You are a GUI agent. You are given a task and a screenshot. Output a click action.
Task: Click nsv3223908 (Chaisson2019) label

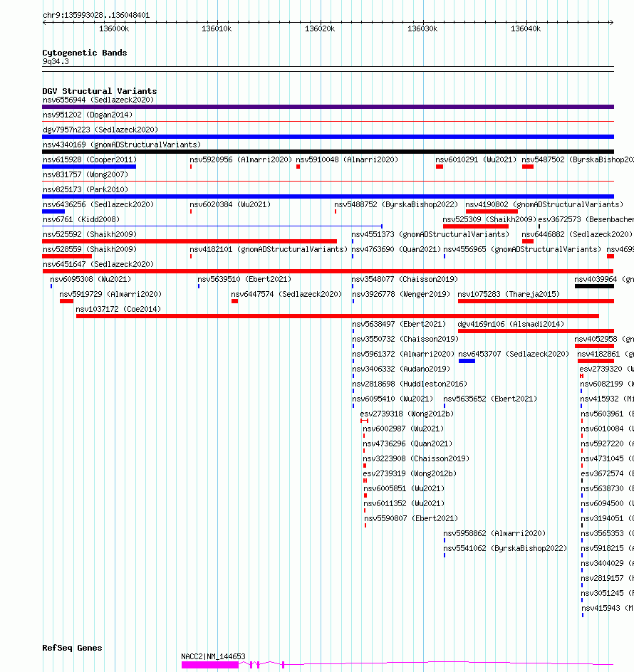tap(417, 459)
